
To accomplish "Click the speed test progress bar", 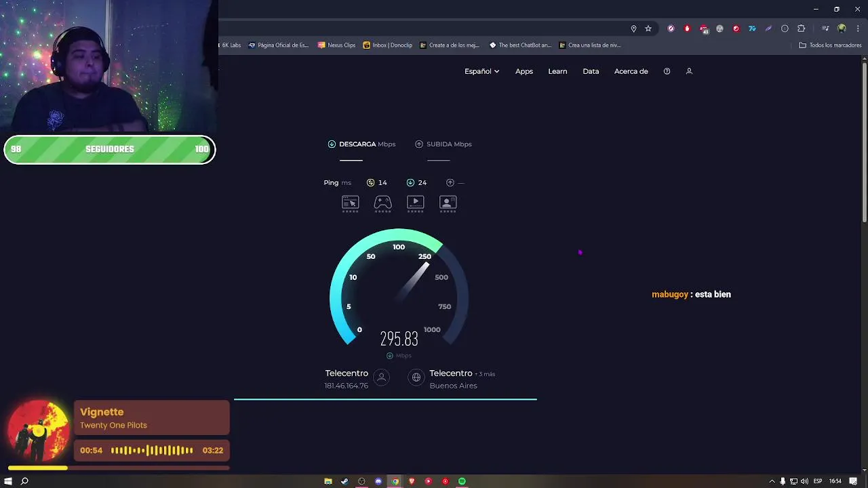I will [x=385, y=399].
